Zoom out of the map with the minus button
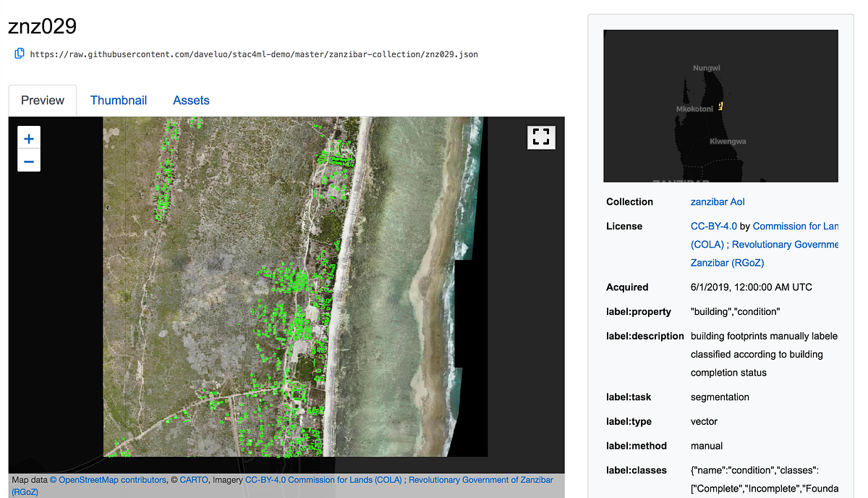The width and height of the screenshot is (868, 498). click(29, 161)
